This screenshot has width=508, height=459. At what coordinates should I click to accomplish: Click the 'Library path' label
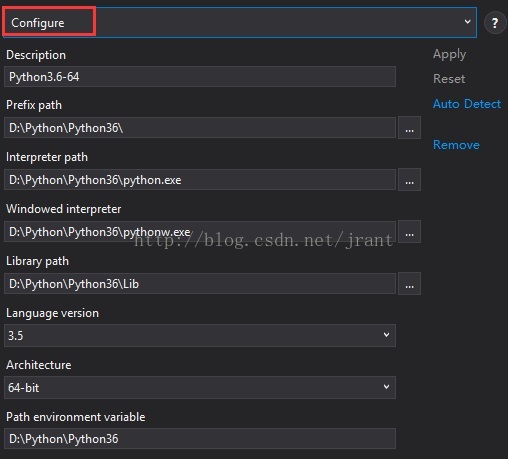click(37, 261)
